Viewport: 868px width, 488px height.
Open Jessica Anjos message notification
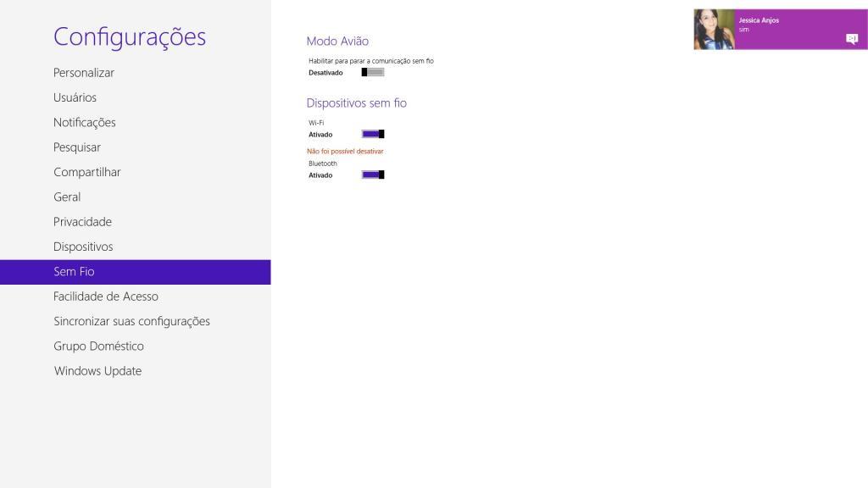(x=781, y=30)
